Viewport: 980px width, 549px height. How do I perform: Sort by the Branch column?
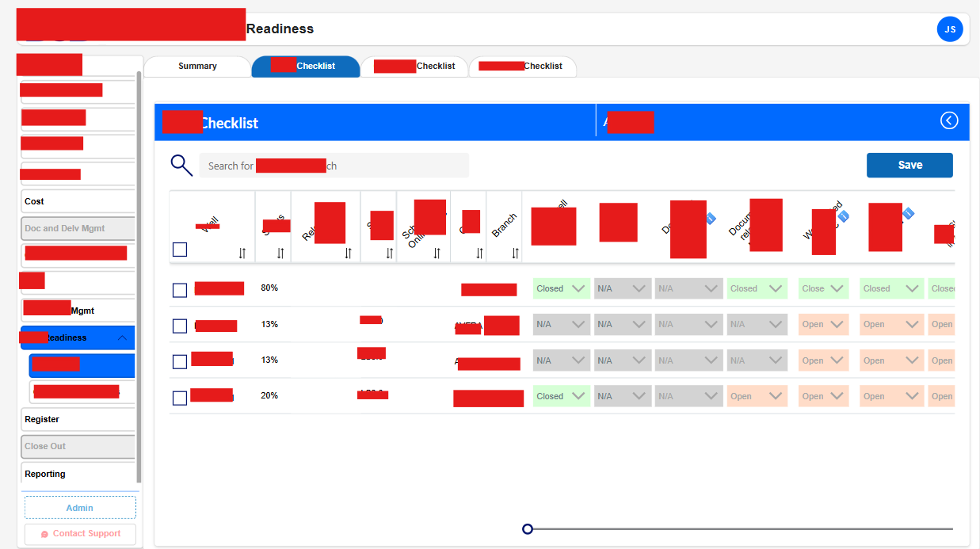(516, 254)
